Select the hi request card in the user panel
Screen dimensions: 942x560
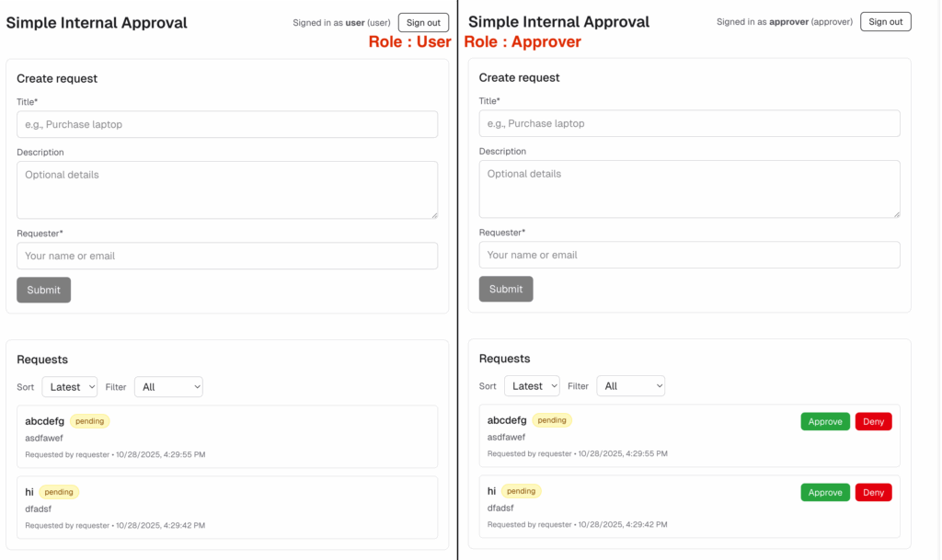(x=227, y=508)
